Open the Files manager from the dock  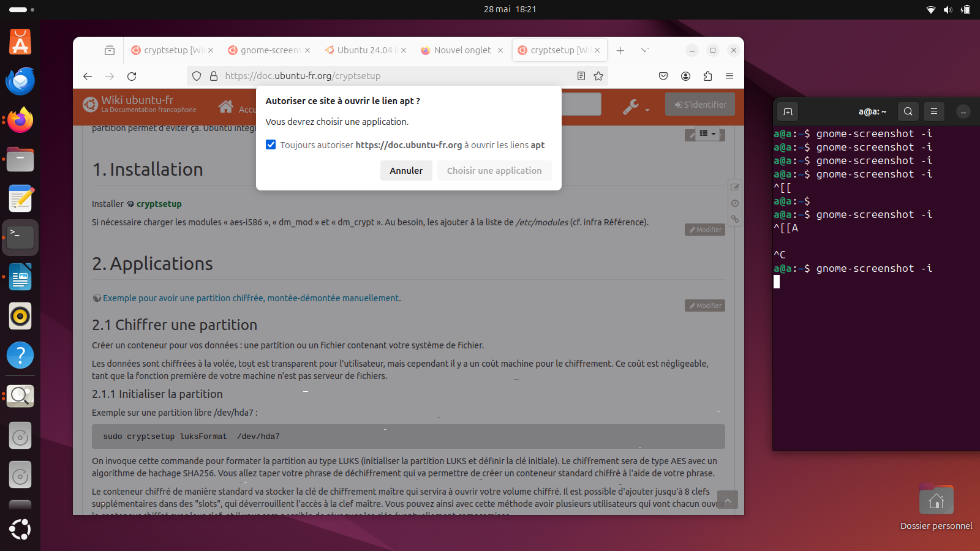coord(20,159)
